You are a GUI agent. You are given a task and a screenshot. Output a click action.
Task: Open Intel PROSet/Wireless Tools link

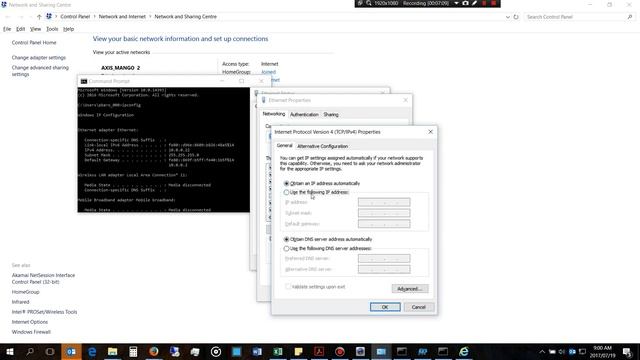pyautogui.click(x=44, y=312)
